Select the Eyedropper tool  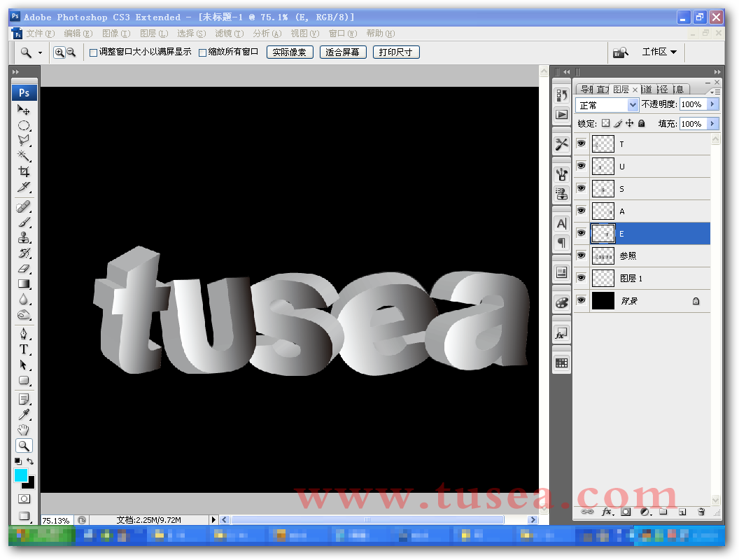coord(24,414)
